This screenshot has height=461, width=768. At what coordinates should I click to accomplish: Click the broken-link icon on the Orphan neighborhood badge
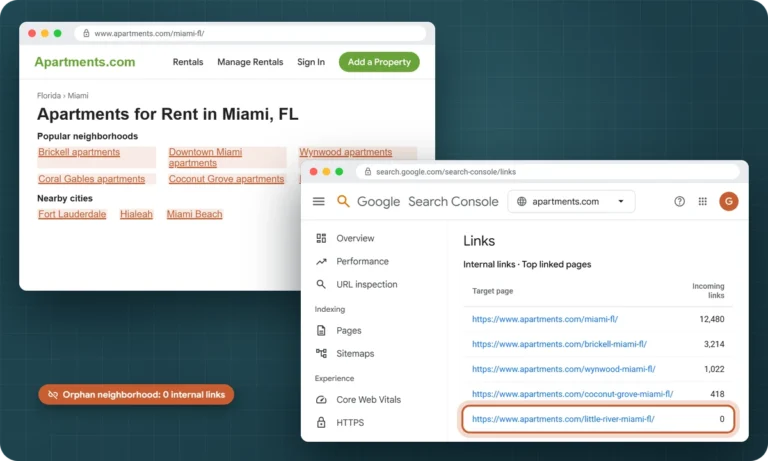(53, 395)
